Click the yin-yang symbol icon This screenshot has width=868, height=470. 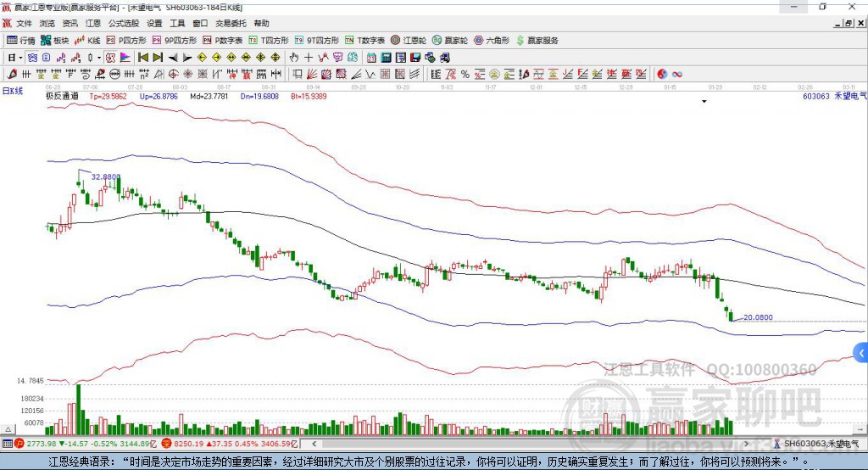point(662,74)
